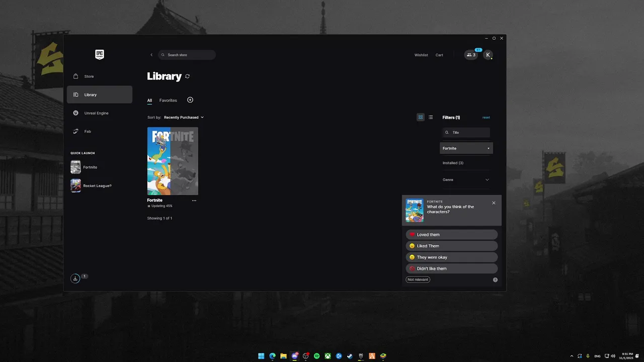
Task: Open BlueStacks from the taskbar
Action: (x=383, y=356)
